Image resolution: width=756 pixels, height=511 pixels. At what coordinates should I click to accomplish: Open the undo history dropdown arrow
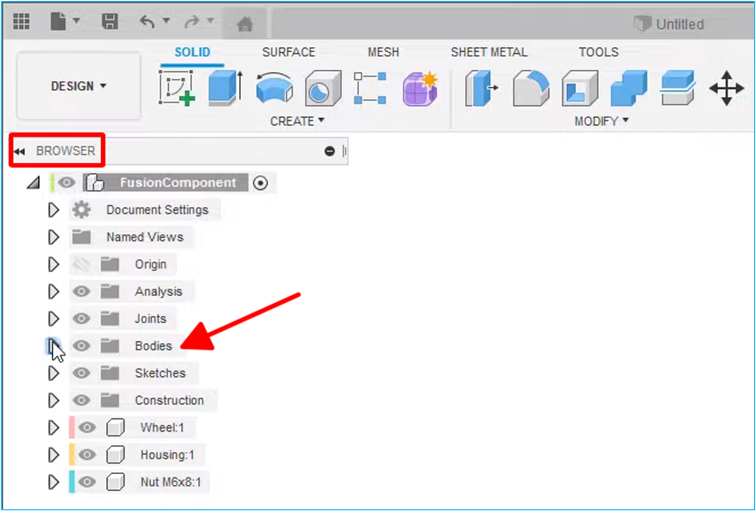166,21
